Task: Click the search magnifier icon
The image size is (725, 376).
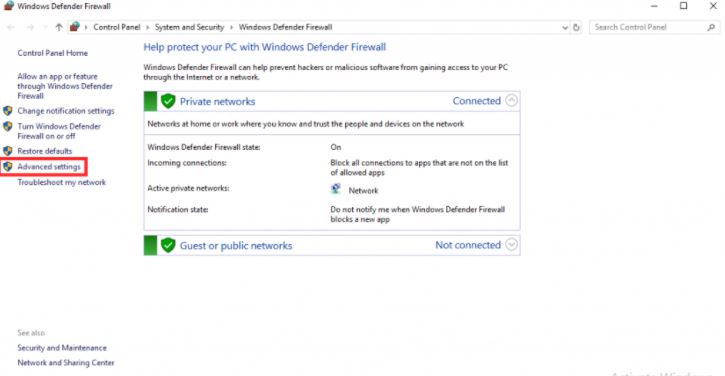Action: [x=711, y=27]
